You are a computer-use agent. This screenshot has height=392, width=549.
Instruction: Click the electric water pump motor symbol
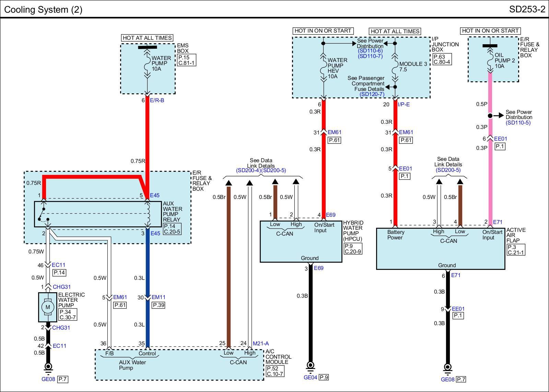pos(48,307)
